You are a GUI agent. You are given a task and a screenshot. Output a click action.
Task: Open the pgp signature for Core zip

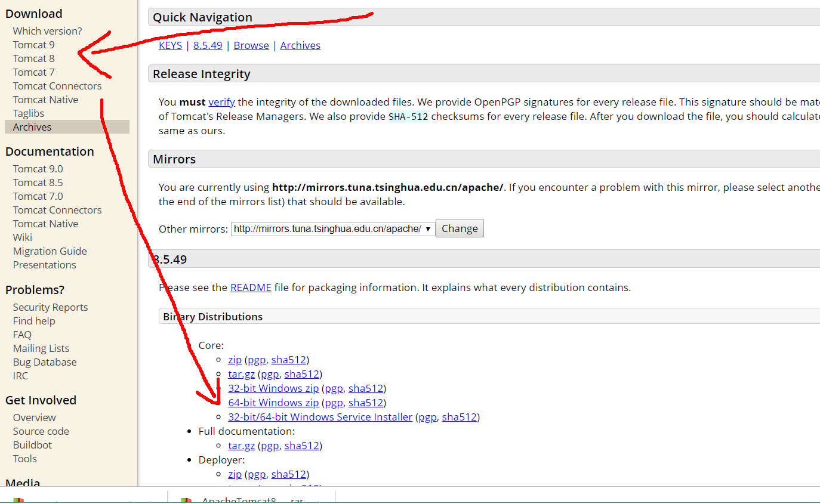(257, 360)
